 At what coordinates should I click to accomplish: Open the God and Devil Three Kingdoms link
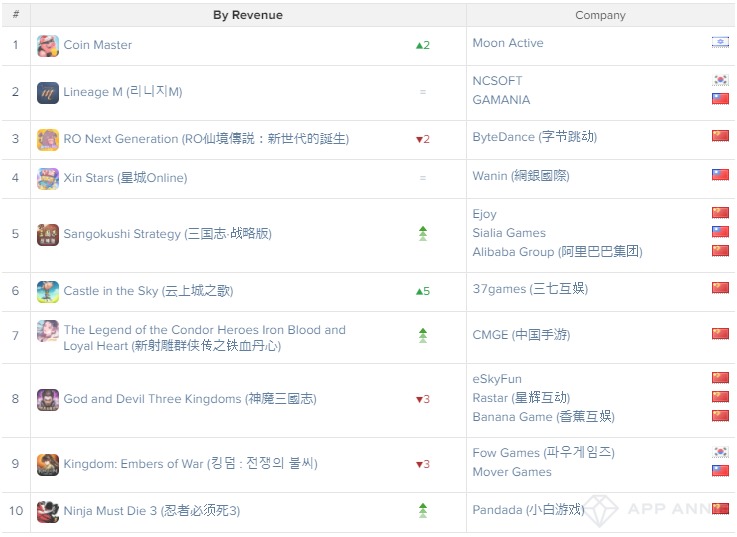[x=190, y=399]
